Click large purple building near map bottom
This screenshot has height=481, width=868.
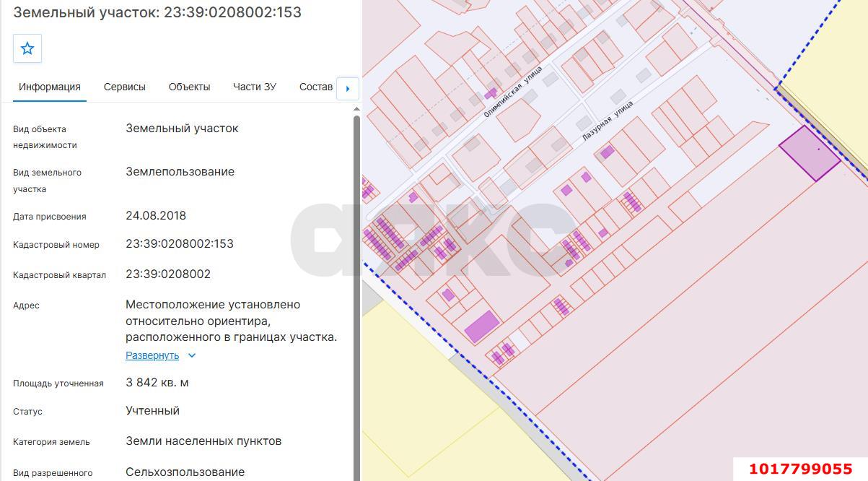[x=482, y=326]
